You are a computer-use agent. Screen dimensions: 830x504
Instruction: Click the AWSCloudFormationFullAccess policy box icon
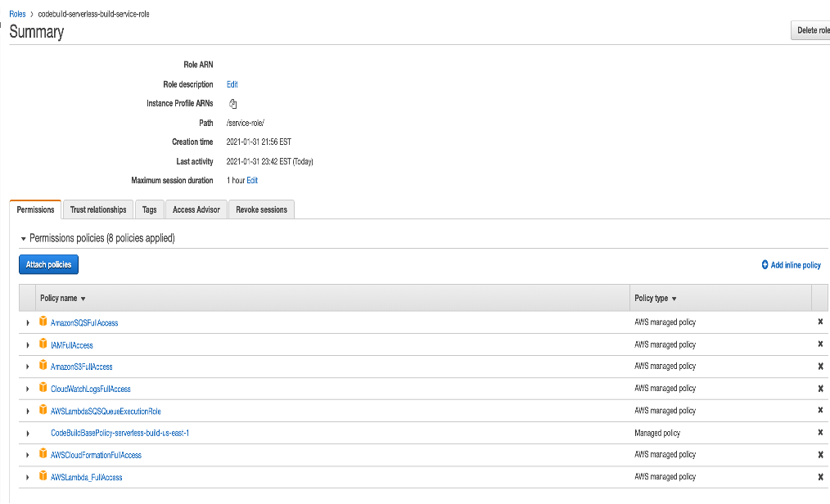[x=43, y=454]
